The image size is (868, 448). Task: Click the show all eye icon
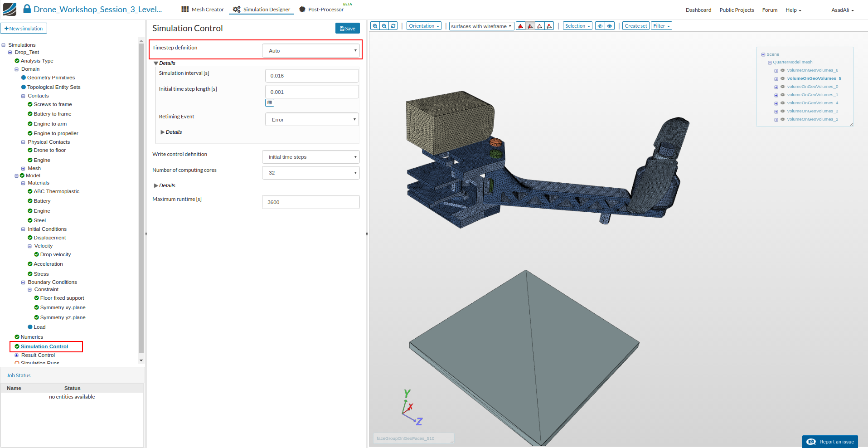610,26
